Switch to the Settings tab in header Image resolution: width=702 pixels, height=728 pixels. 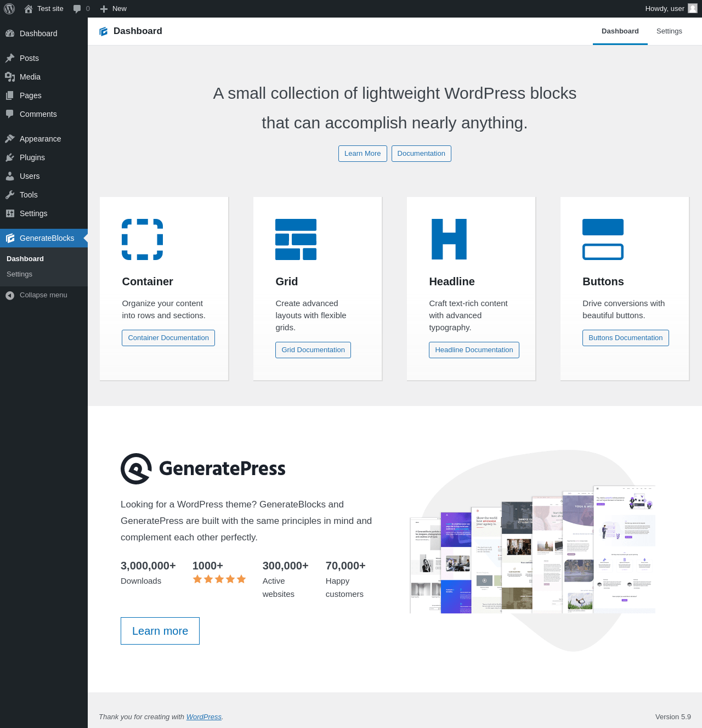(669, 31)
